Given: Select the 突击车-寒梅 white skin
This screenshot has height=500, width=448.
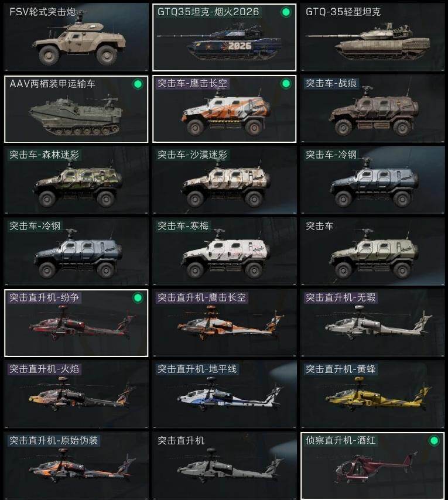Looking at the screenshot, I should [224, 252].
